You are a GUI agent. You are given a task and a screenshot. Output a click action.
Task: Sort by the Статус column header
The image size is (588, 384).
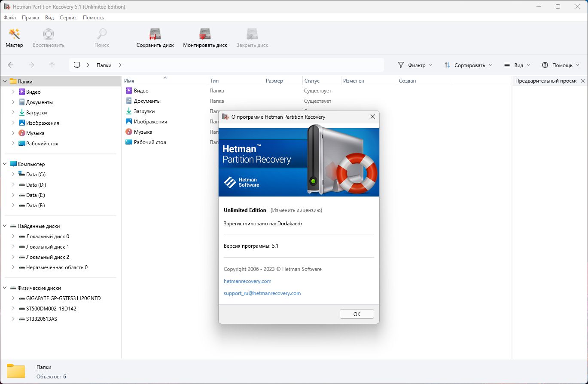[322, 81]
